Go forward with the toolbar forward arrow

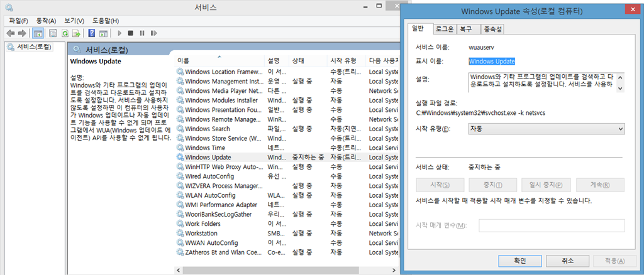(22, 33)
